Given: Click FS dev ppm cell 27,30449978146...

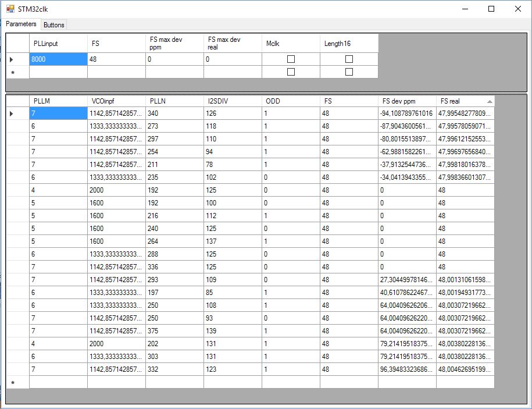Looking at the screenshot, I should coord(407,280).
